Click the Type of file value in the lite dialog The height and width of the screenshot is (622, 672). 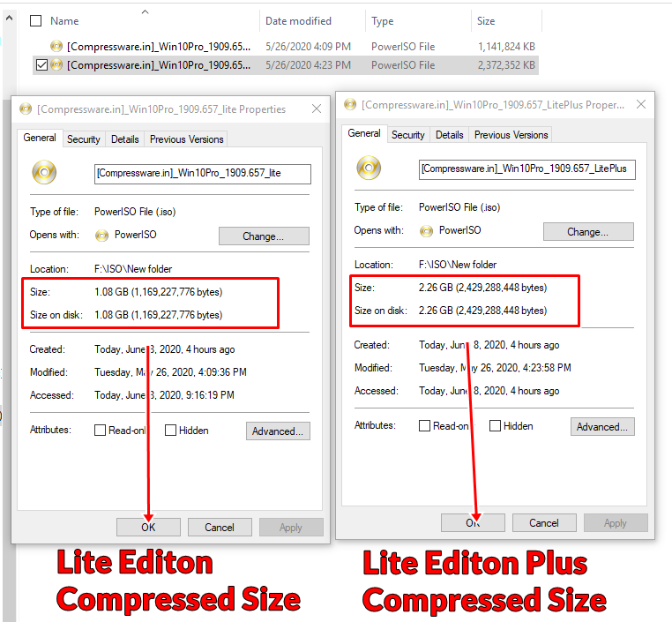click(x=135, y=212)
